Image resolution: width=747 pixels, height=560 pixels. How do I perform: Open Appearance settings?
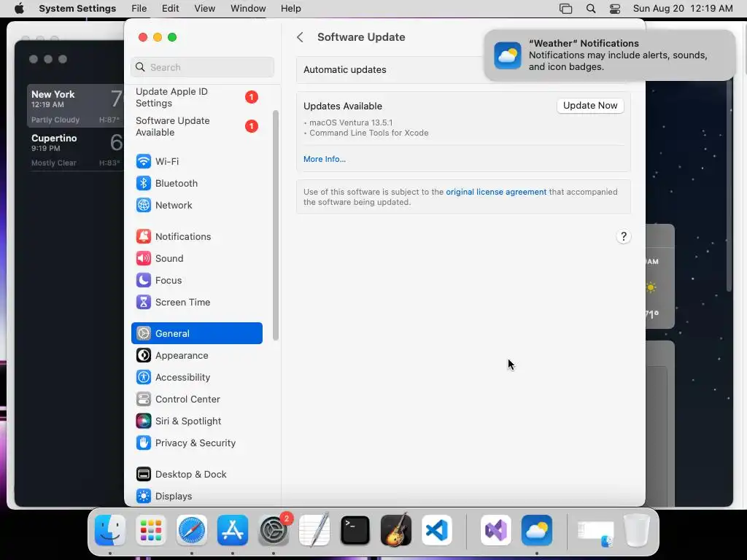tap(197, 356)
